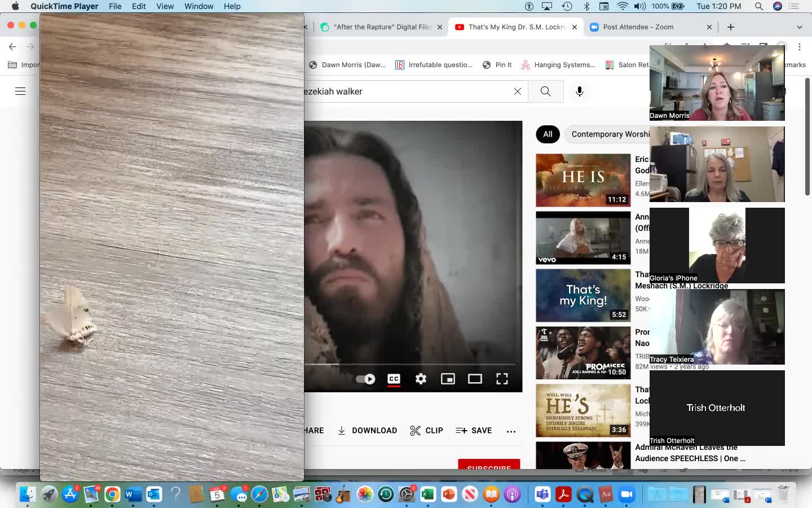The width and height of the screenshot is (812, 508).
Task: Open the Apple menu
Action: [15, 6]
